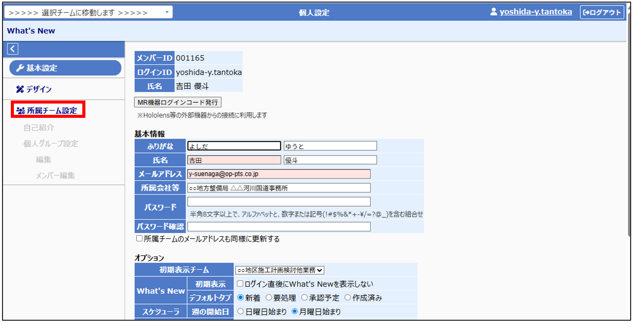The width and height of the screenshot is (644, 331).
Task: Click the ログアウト logout button
Action: pyautogui.click(x=602, y=13)
